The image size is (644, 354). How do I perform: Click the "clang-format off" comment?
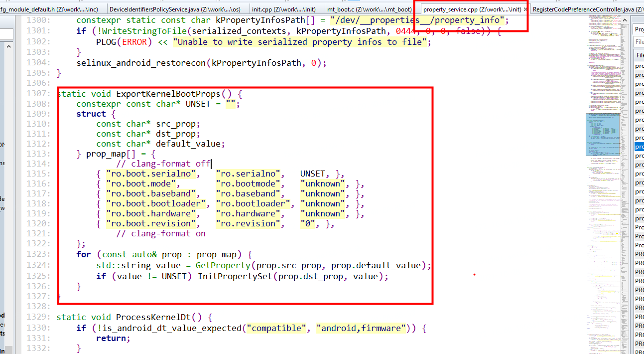click(x=163, y=164)
